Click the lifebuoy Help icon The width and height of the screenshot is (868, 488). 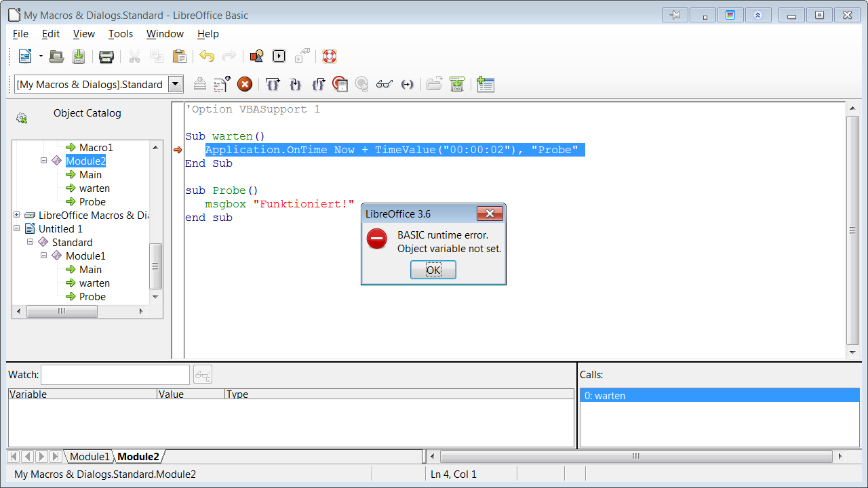pyautogui.click(x=330, y=56)
